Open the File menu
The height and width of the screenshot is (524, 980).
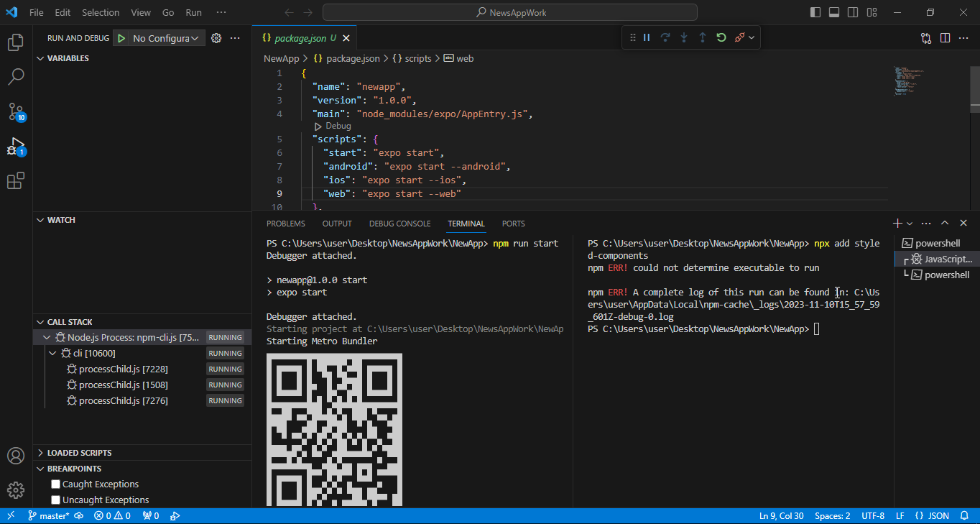tap(37, 12)
